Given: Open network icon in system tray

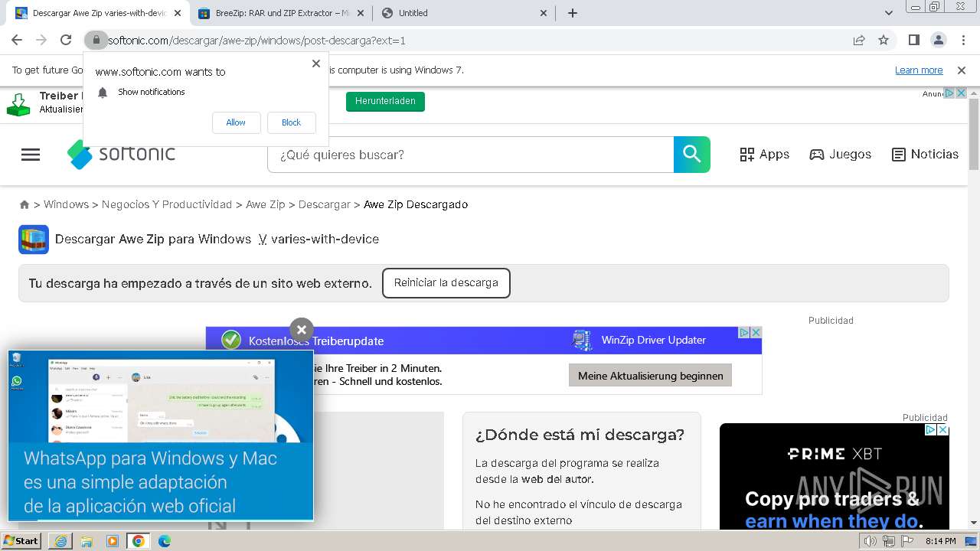Looking at the screenshot, I should (889, 541).
